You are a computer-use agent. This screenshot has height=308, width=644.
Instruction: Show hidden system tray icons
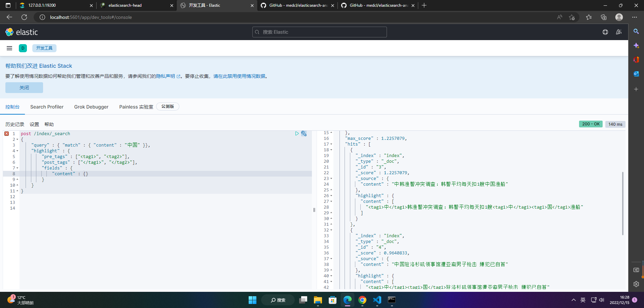pyautogui.click(x=574, y=300)
